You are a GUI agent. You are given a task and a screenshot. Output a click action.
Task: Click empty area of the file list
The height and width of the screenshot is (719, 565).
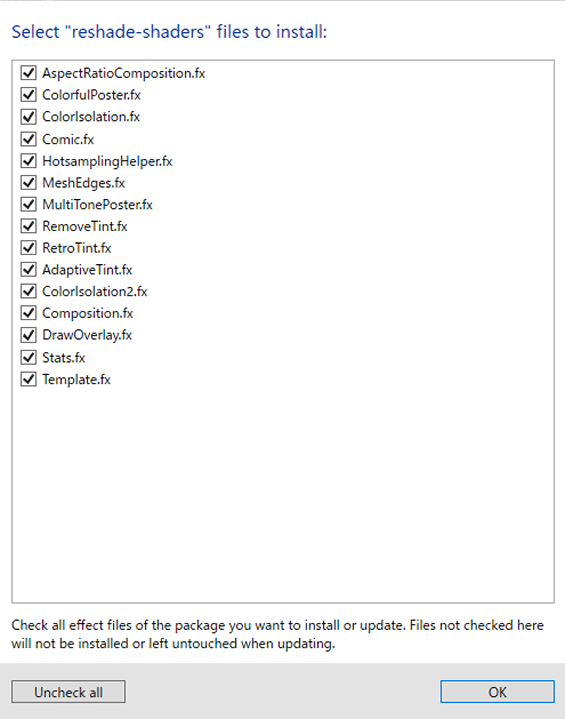[282, 495]
